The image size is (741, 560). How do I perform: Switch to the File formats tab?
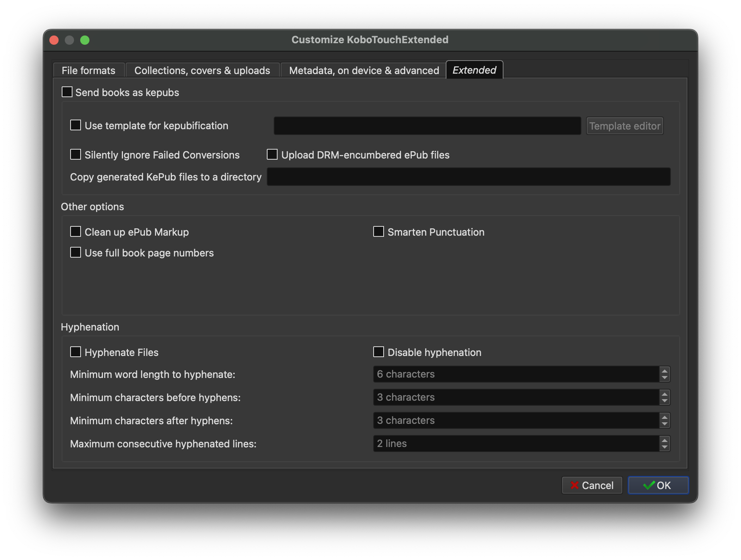tap(89, 70)
